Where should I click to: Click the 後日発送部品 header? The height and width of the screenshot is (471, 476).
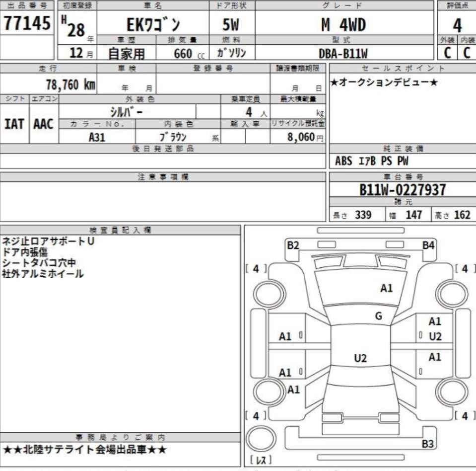163,149
